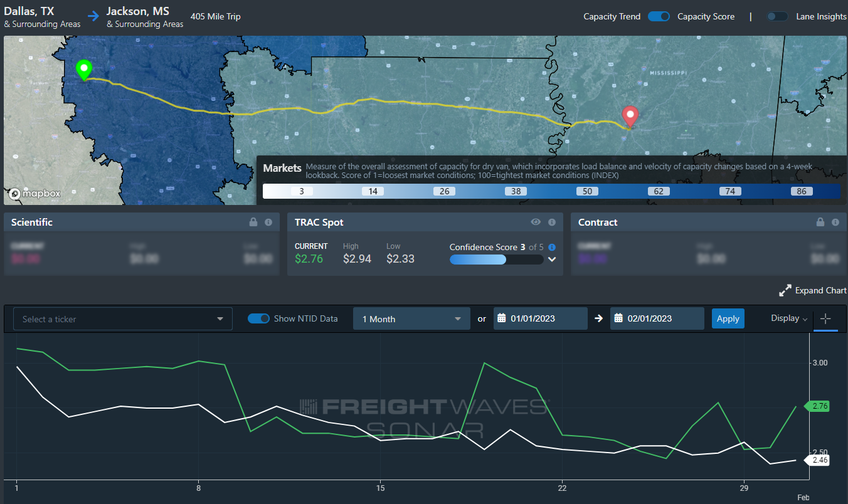
Task: Open the info icon on the Scientific panel
Action: (268, 222)
